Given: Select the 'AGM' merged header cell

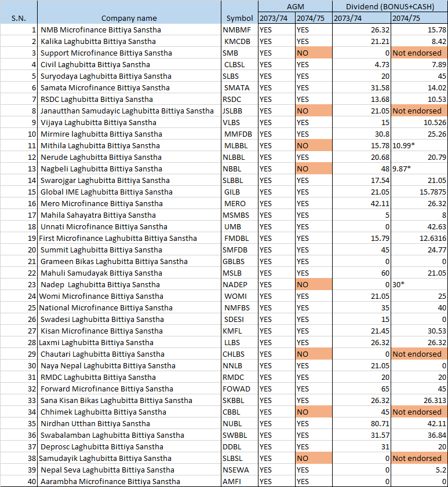Looking at the screenshot, I should click(295, 6).
